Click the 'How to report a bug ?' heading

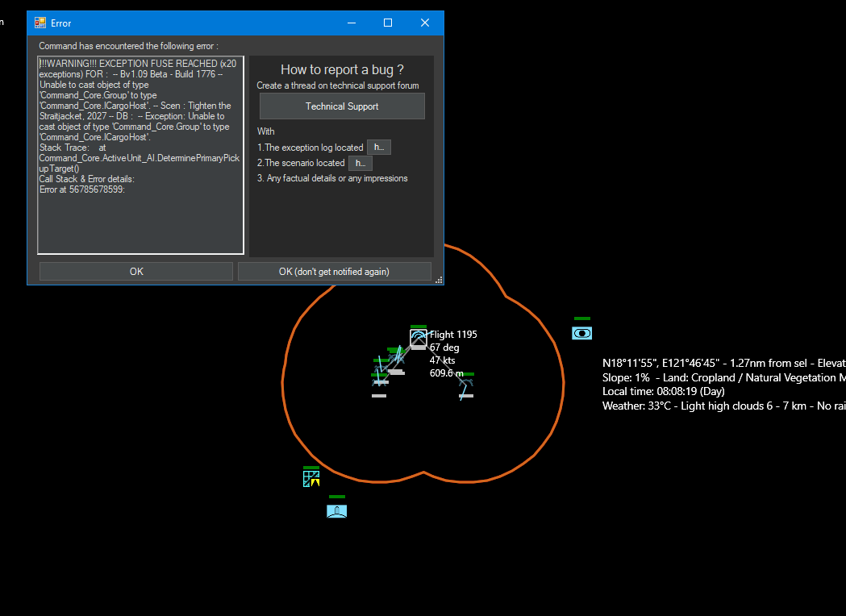point(342,69)
